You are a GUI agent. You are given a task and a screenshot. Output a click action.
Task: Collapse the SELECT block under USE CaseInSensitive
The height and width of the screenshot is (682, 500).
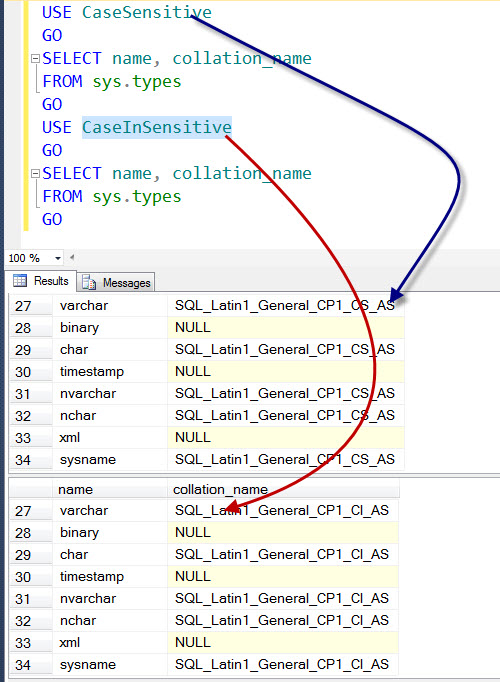click(36, 174)
